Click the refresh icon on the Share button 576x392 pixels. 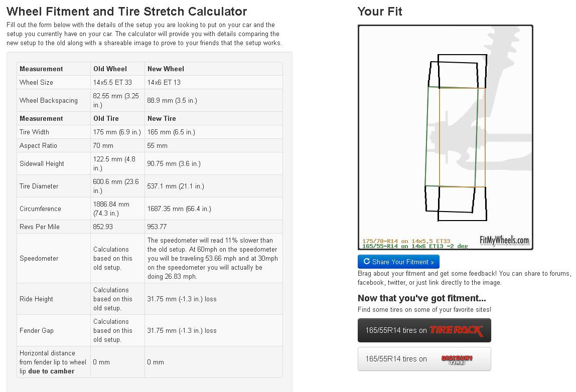tap(367, 262)
